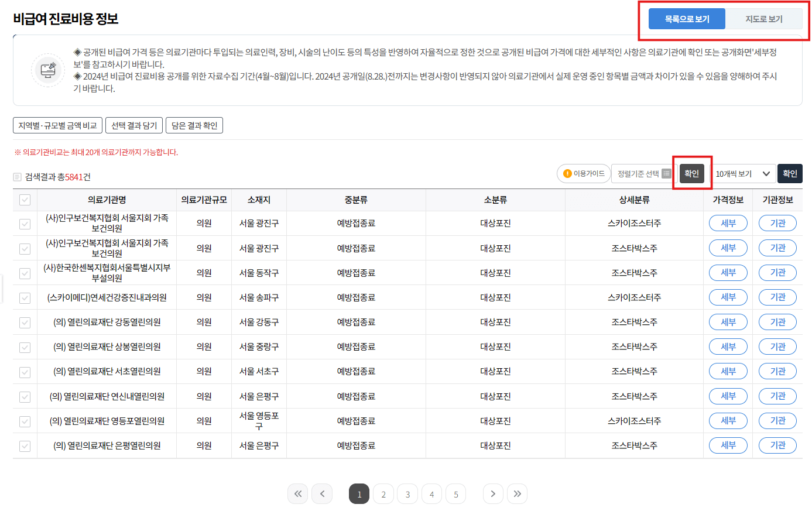Open 세부 price details for the first hospital row
The height and width of the screenshot is (511, 812).
[x=728, y=223]
